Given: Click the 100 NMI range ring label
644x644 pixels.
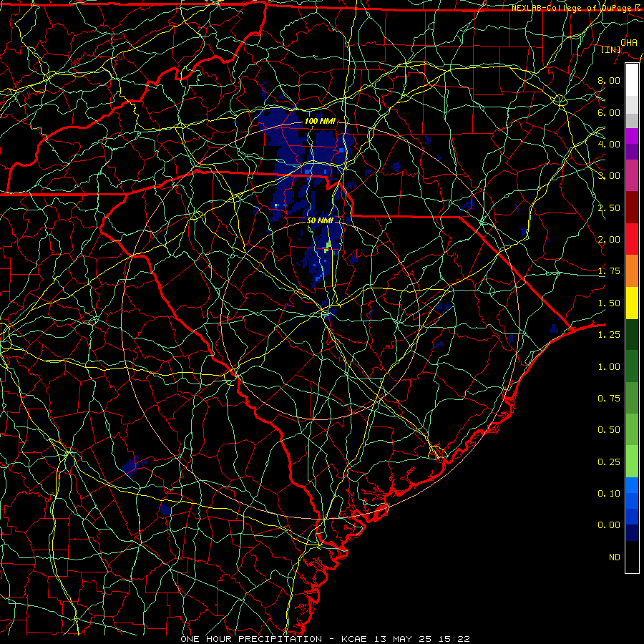Looking at the screenshot, I should [320, 121].
